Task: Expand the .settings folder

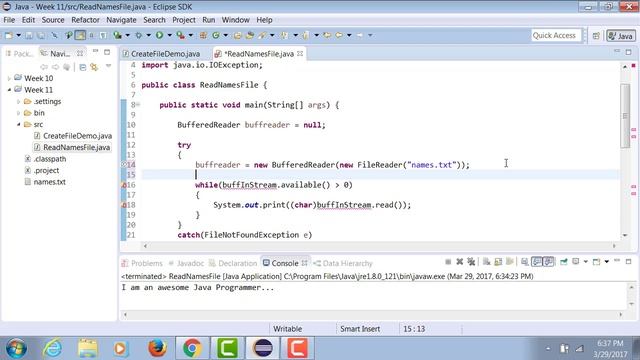Action: pos(18,101)
